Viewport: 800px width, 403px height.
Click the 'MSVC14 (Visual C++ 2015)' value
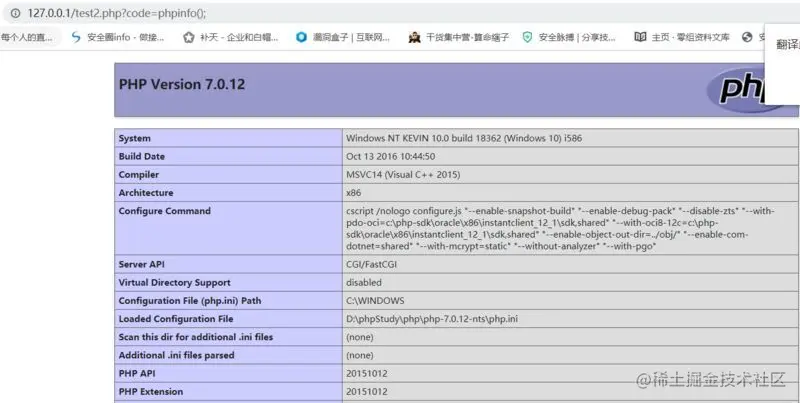403,175
